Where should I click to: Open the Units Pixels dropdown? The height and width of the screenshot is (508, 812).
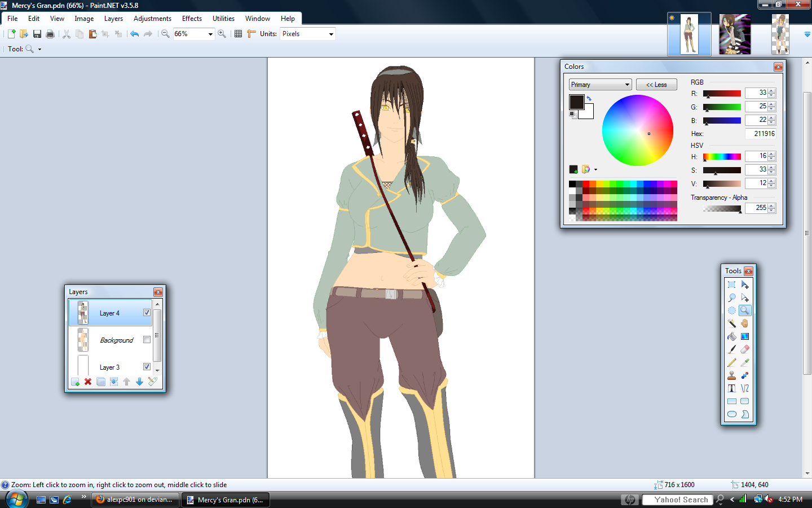coord(331,34)
